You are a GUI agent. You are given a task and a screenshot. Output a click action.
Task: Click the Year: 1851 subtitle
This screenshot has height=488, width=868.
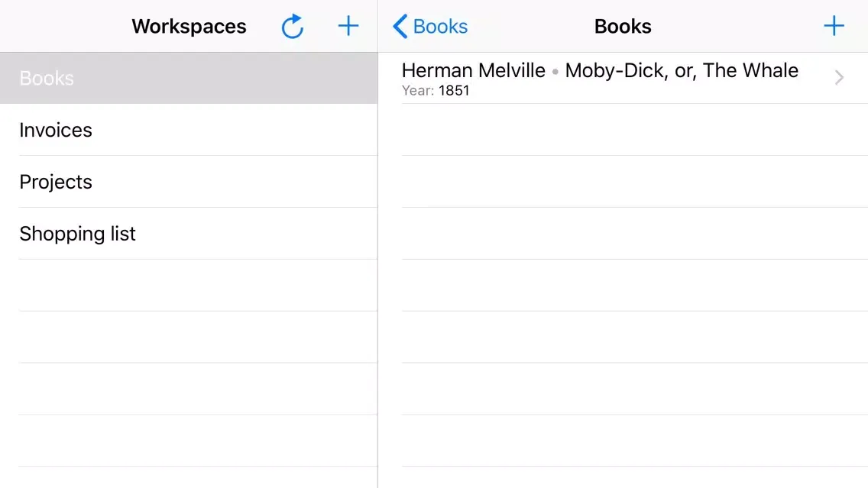pos(436,91)
